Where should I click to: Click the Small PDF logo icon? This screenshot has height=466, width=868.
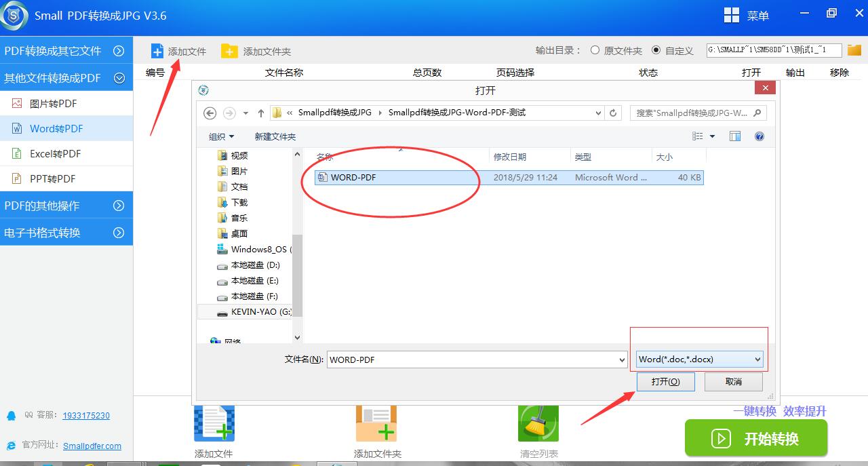click(14, 15)
